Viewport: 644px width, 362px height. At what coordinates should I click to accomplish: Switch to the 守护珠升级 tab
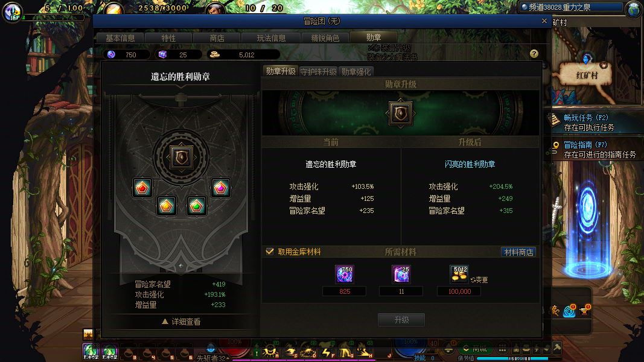[x=318, y=72]
